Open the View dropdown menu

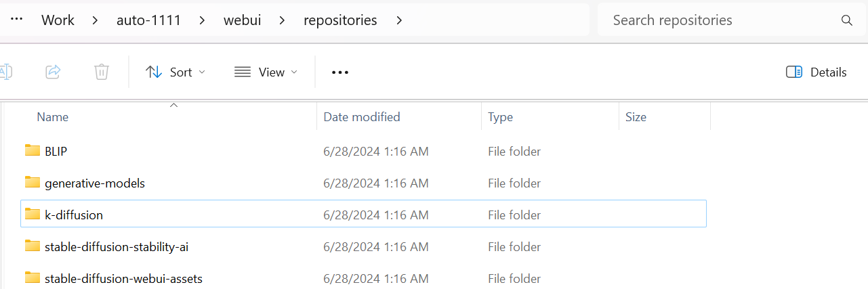[266, 72]
